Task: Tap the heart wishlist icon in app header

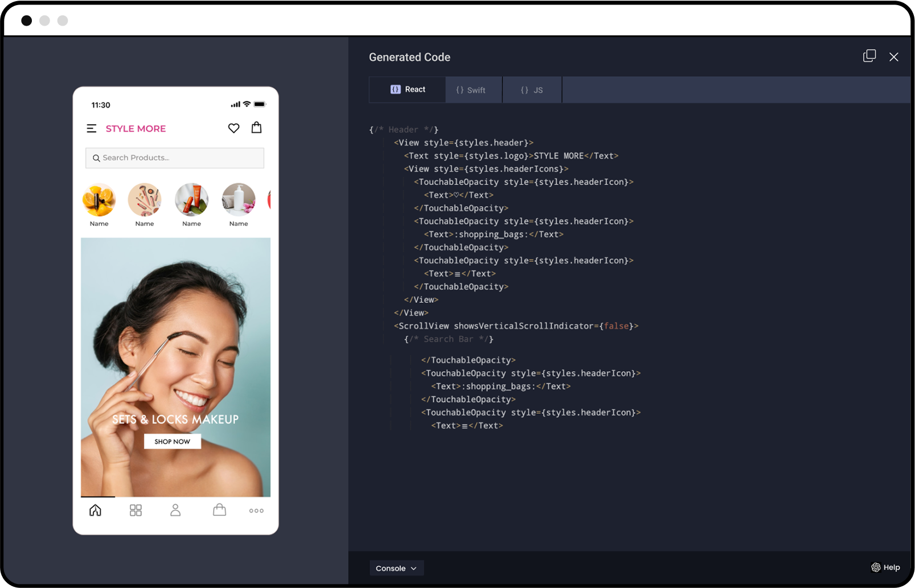Action: pos(233,128)
